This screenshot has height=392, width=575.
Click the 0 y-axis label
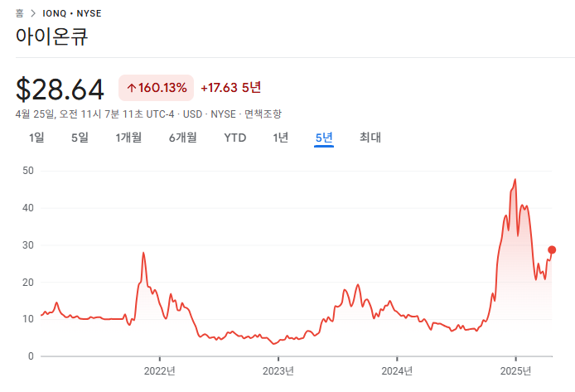tap(31, 356)
